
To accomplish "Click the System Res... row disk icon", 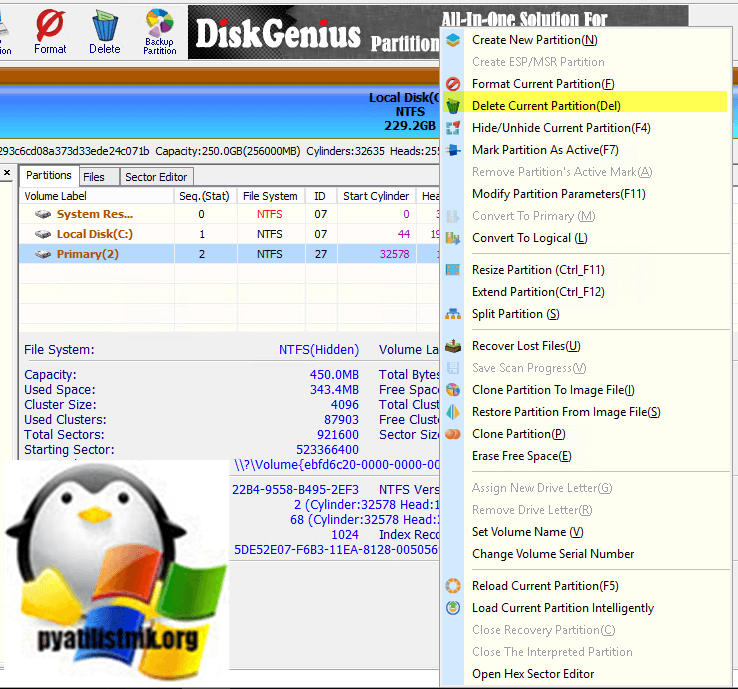I will coord(43,215).
